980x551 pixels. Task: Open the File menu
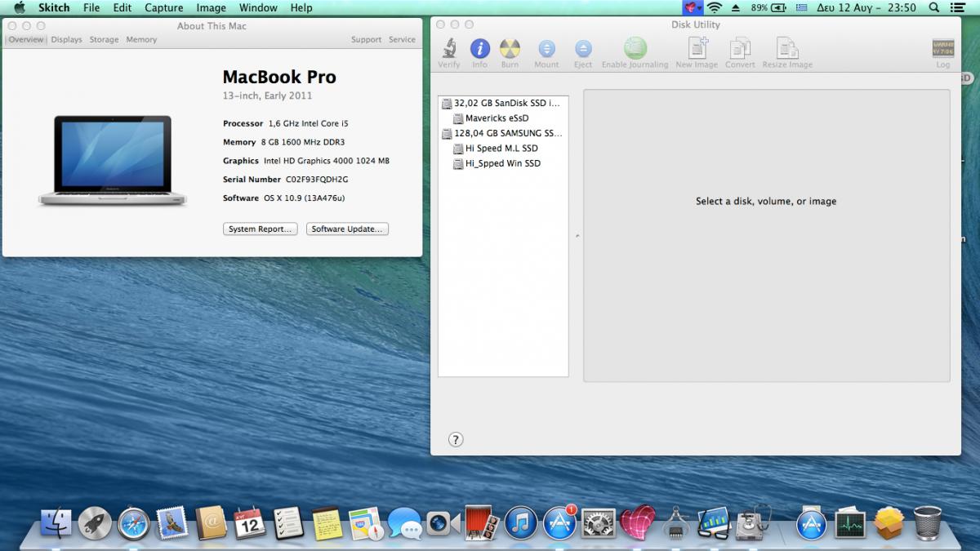click(91, 7)
